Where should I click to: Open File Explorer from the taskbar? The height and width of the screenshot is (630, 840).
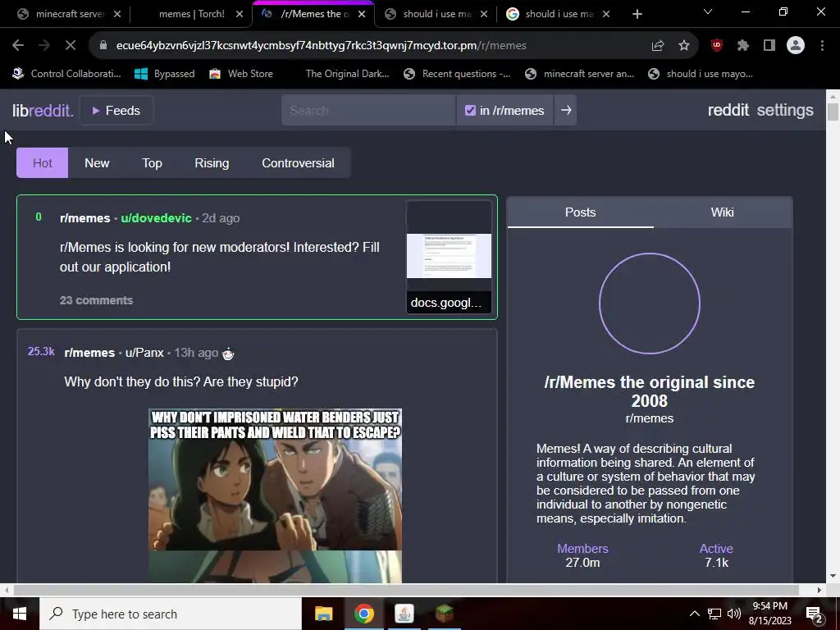click(323, 614)
